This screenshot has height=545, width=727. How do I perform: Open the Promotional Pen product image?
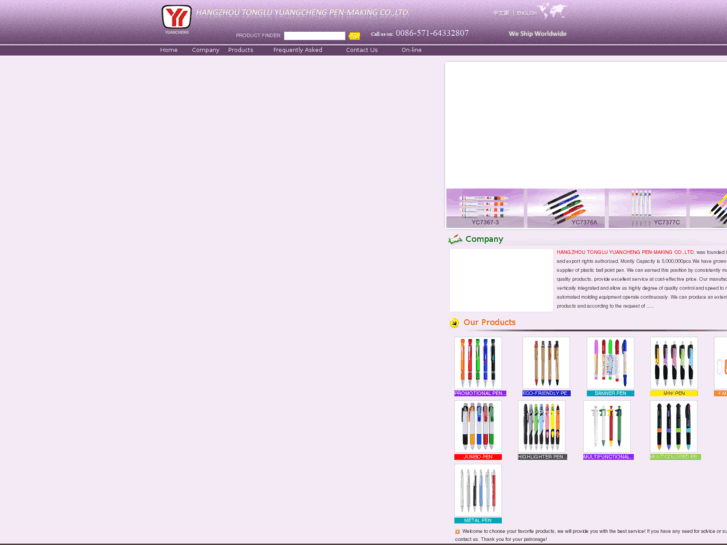pyautogui.click(x=478, y=363)
